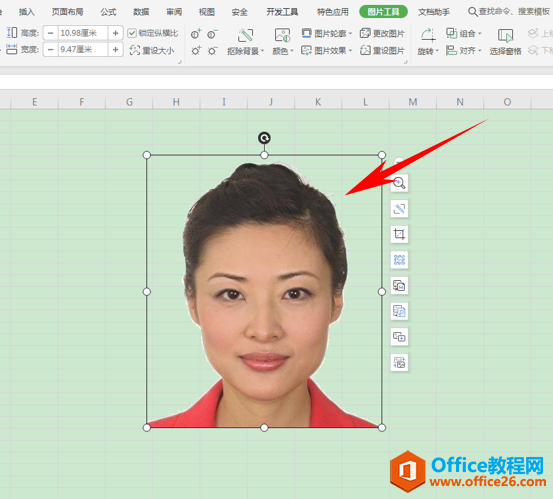Switch to the 页面布局 tab
Image resolution: width=553 pixels, height=499 pixels.
pyautogui.click(x=67, y=12)
